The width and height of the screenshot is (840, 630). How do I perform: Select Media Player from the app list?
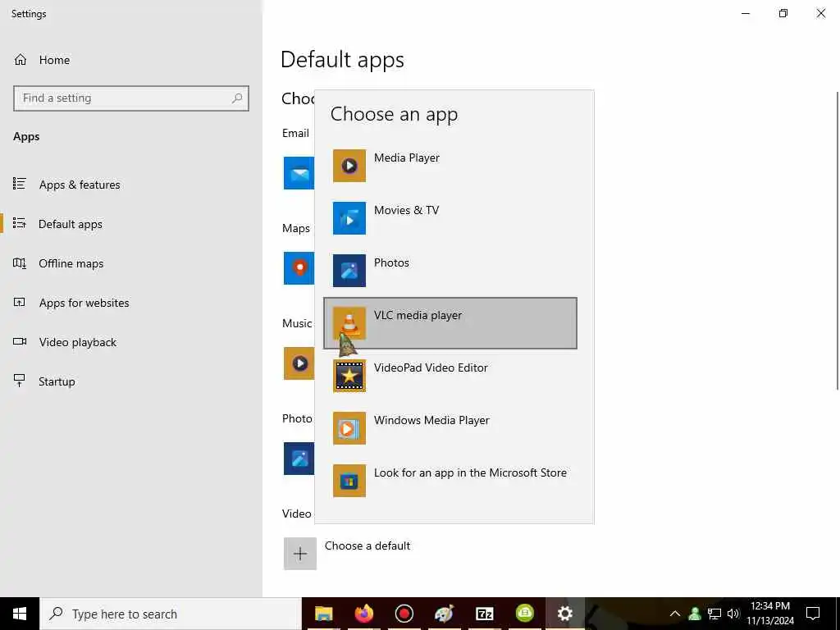(x=450, y=166)
